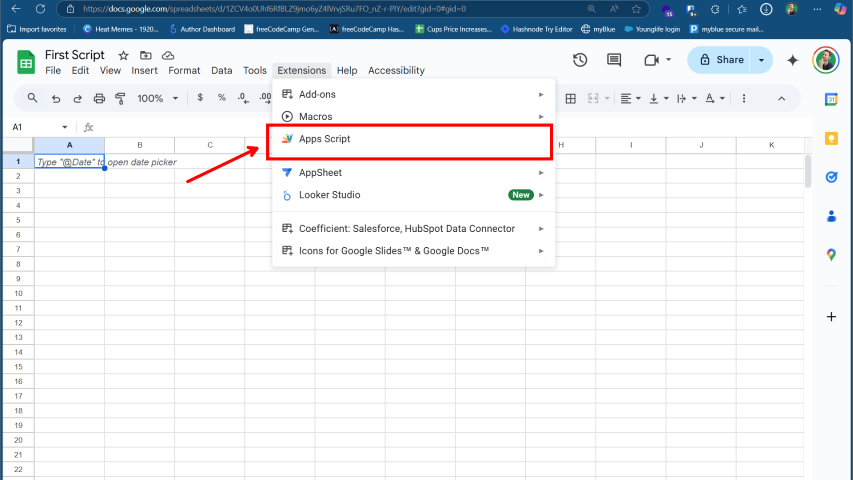Open the Insert menu
Viewport: 853px width, 480px height.
pos(144,71)
